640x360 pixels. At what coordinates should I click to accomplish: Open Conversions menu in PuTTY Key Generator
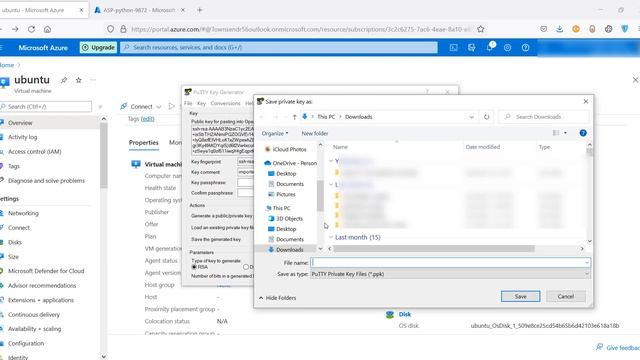point(225,103)
